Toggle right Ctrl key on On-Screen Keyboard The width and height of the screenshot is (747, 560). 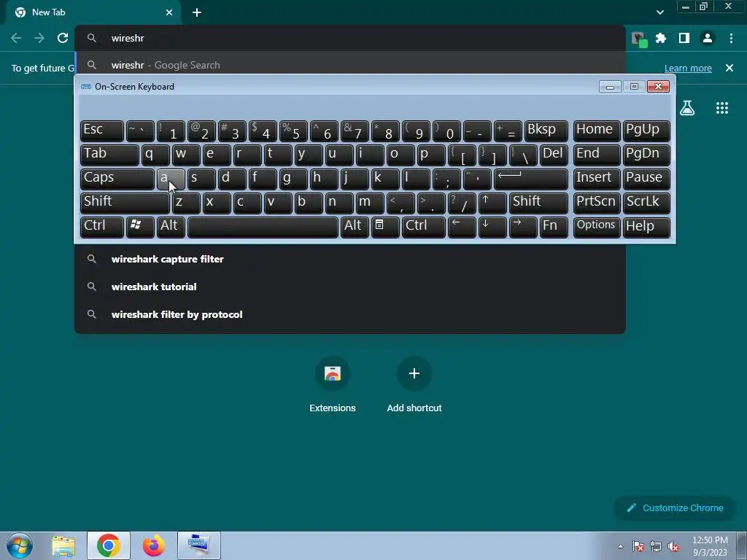click(x=424, y=227)
